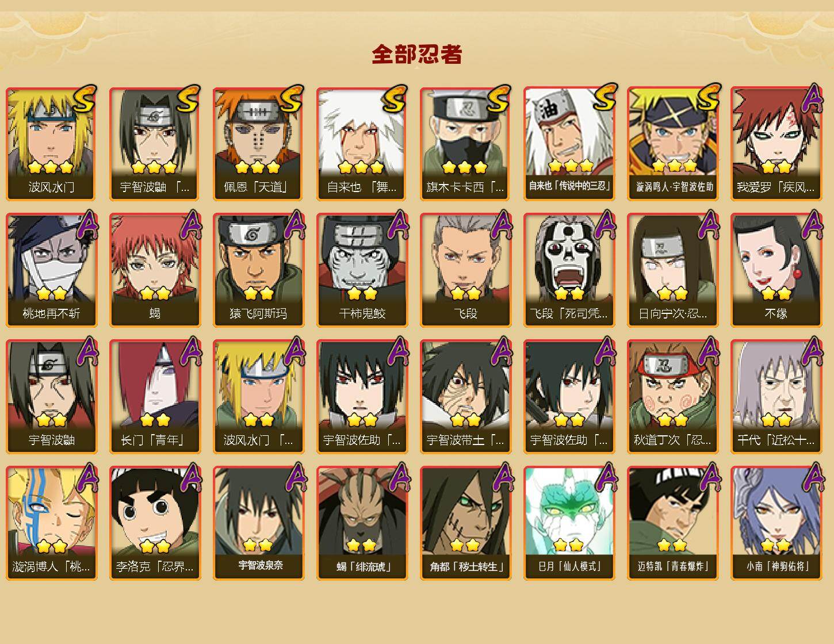This screenshot has height=644, width=834.
Task: Select the 干柿鬼鲛 ninja card
Action: 362,270
